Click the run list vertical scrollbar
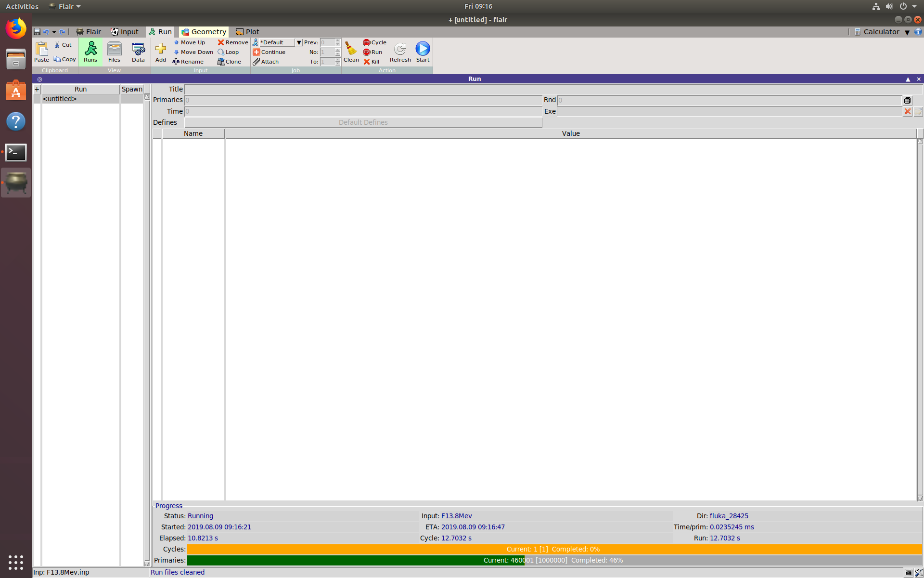 (147, 330)
